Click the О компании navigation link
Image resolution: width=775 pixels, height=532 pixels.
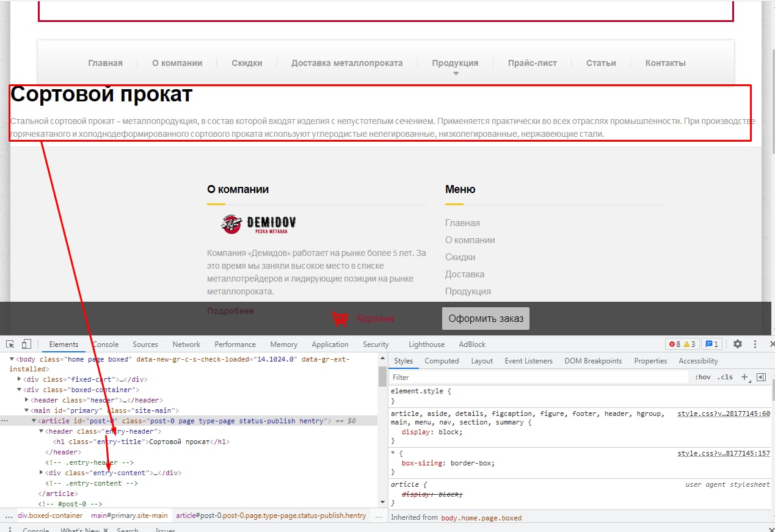[177, 63]
